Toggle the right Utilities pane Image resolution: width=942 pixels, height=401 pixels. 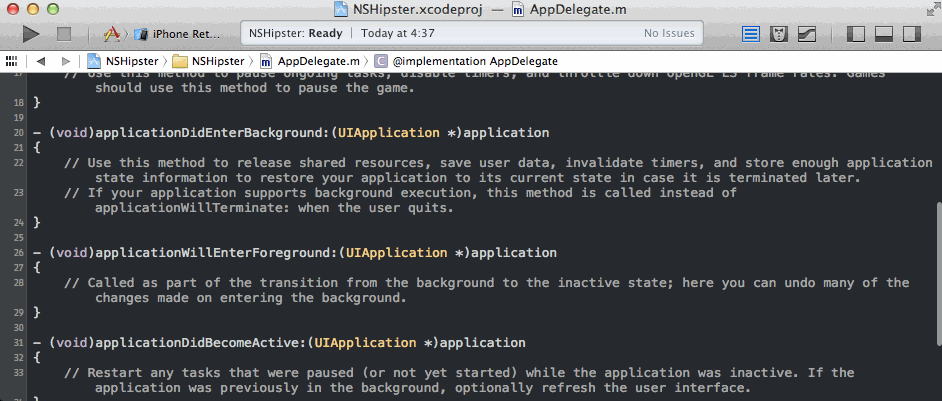(x=910, y=34)
